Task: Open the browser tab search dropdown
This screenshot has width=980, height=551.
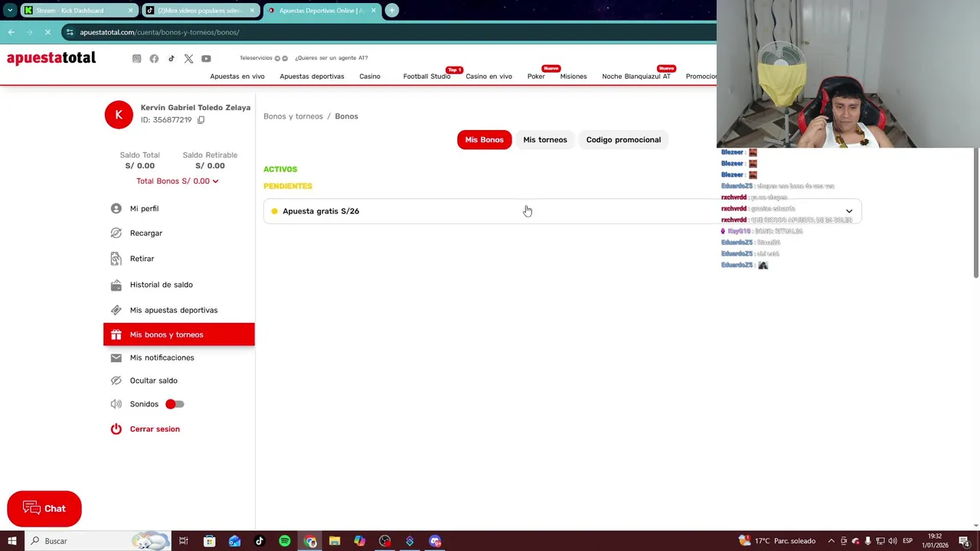Action: pyautogui.click(x=10, y=10)
